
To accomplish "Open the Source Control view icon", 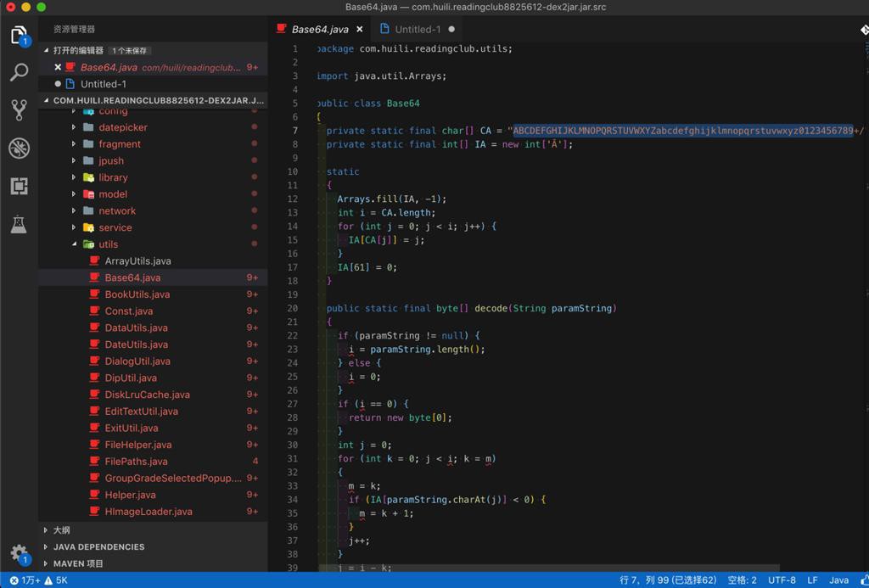I will point(19,109).
